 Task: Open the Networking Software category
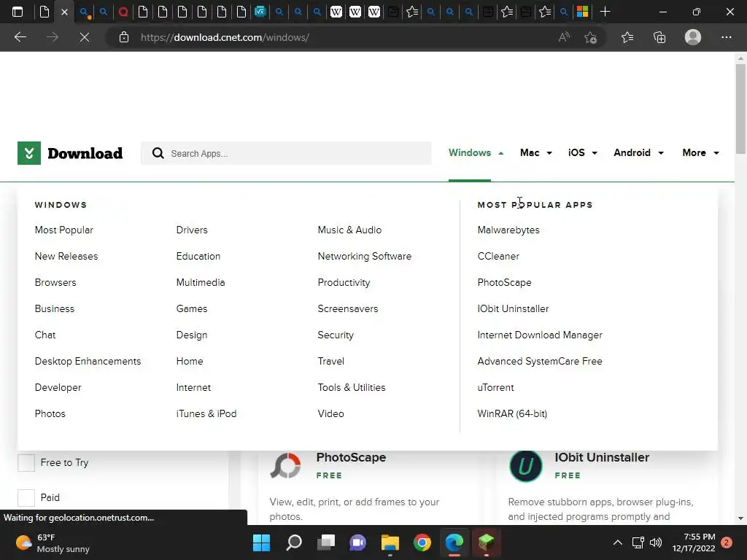[365, 256]
